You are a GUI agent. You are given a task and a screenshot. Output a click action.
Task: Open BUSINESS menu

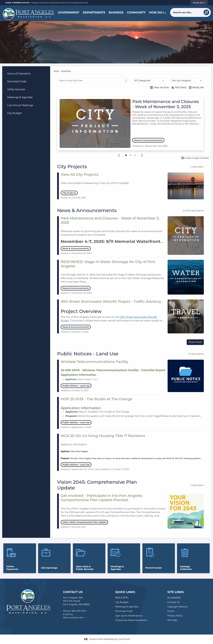[116, 12]
